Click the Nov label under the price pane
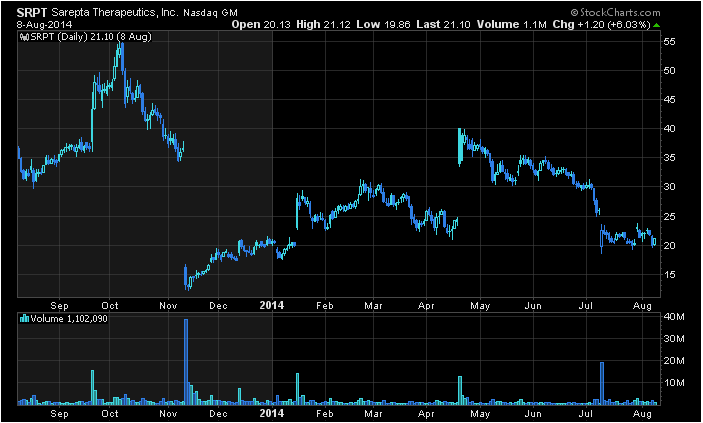This screenshot has width=703, height=423. pos(168,306)
